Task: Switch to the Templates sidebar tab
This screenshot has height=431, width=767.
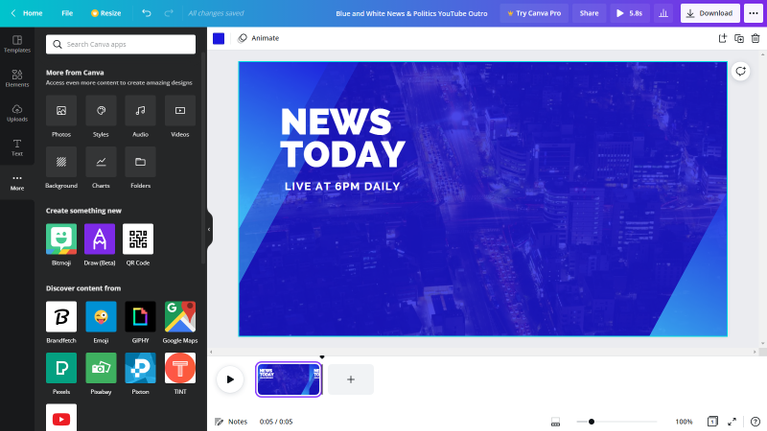Action: click(17, 44)
